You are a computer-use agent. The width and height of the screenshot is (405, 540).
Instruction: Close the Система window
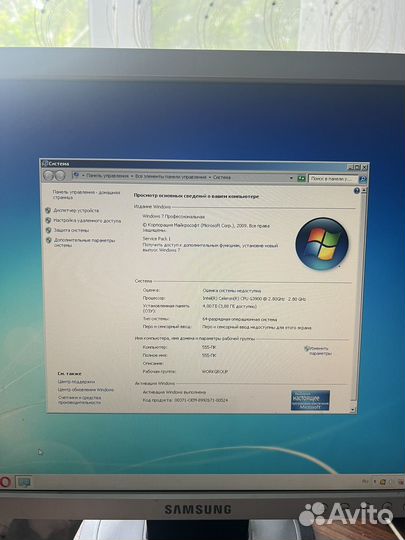pos(364,167)
